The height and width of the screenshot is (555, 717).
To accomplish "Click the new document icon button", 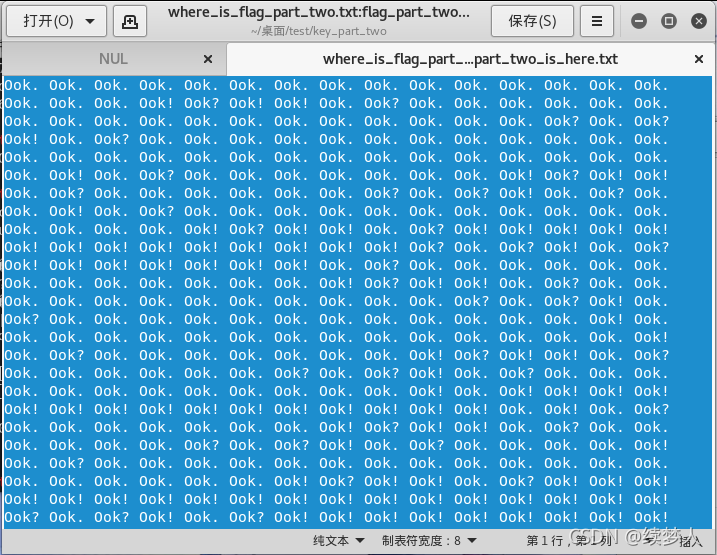I will coord(130,21).
